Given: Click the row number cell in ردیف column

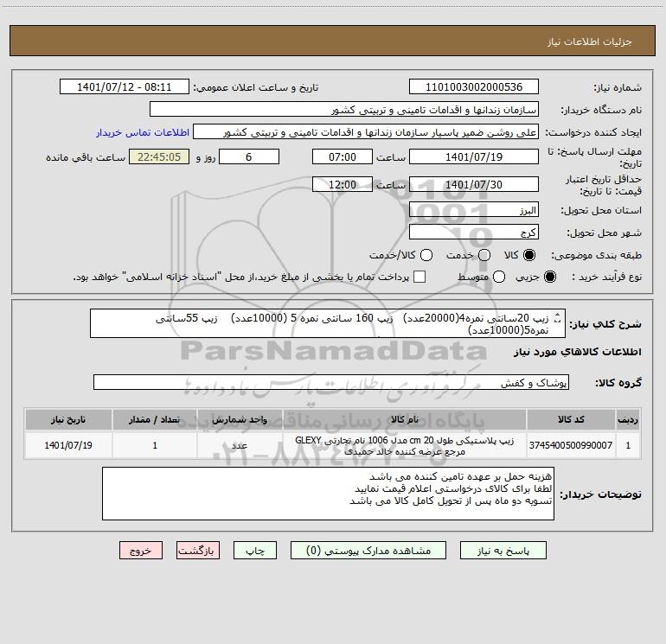Looking at the screenshot, I should (628, 445).
